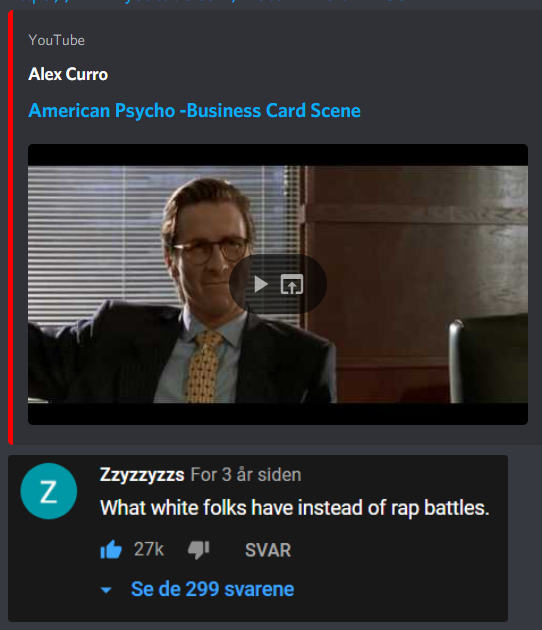
Task: Expand replies with the arrow icon
Action: [x=106, y=590]
